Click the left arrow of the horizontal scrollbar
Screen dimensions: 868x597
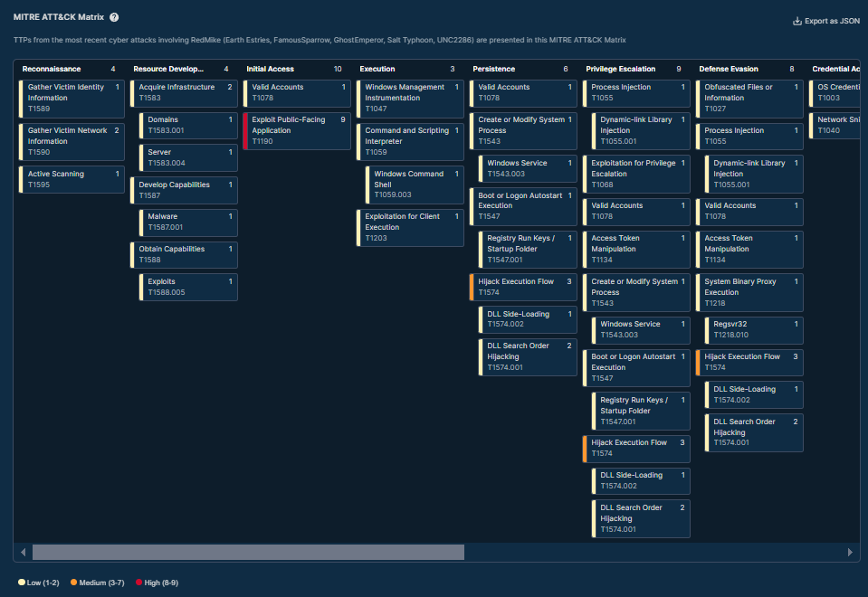[x=23, y=552]
